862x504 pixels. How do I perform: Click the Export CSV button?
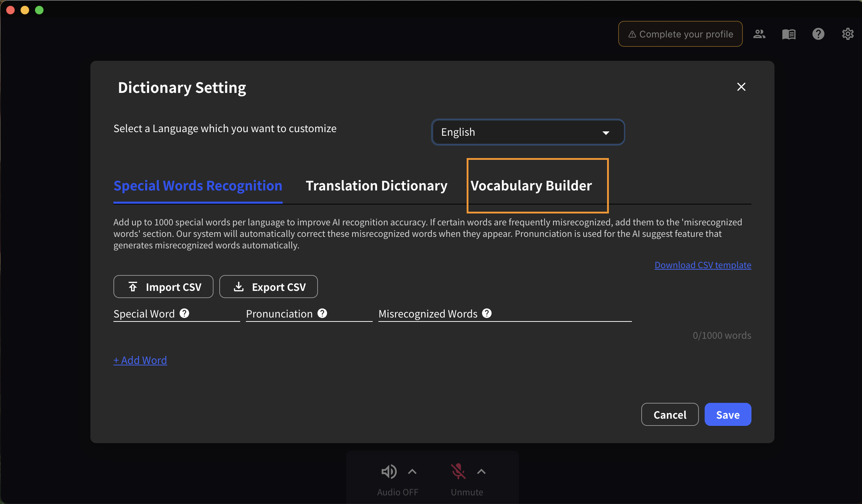click(269, 287)
